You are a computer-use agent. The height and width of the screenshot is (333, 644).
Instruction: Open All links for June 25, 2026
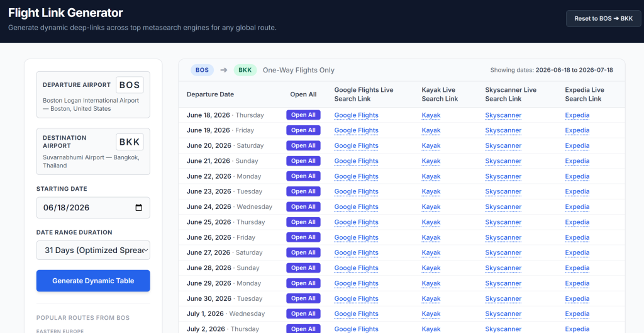303,222
